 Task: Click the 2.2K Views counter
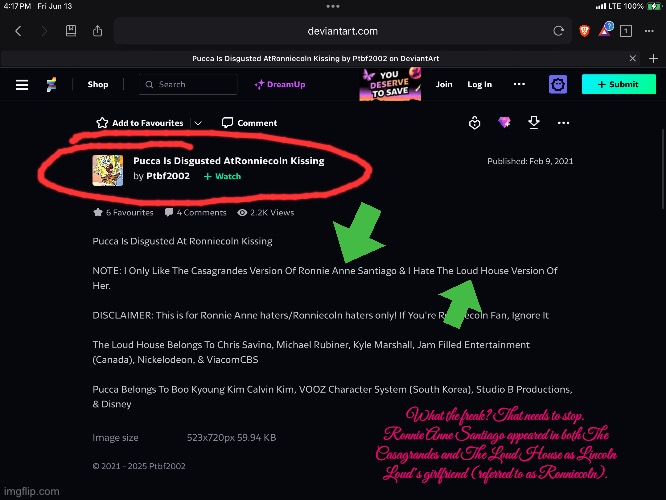pos(266,212)
